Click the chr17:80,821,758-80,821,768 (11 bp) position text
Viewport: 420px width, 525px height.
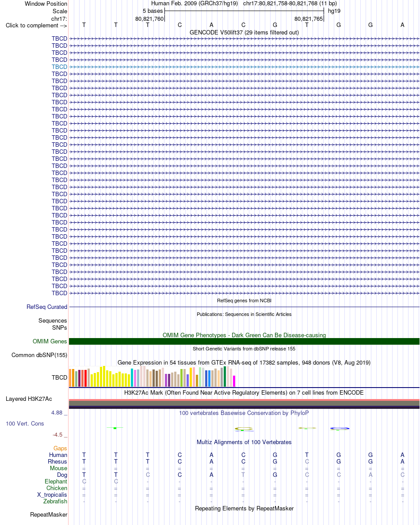point(290,4)
